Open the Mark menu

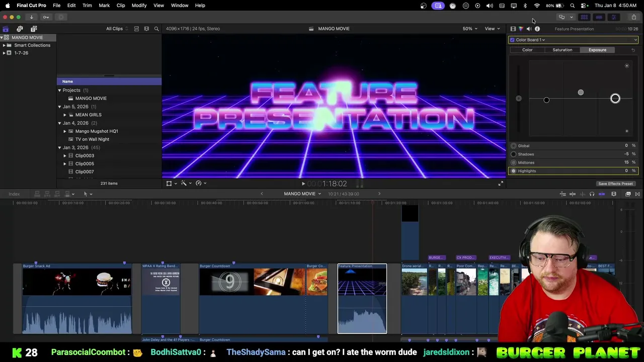click(x=104, y=6)
